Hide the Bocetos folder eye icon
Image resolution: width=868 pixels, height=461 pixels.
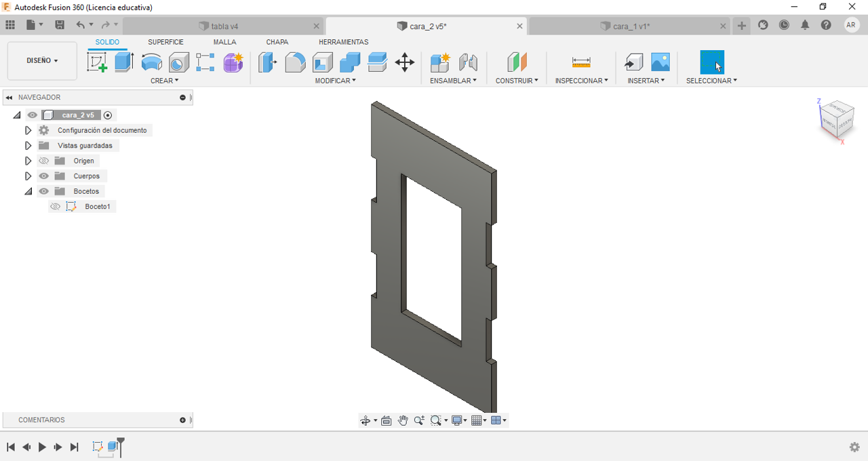(x=44, y=191)
